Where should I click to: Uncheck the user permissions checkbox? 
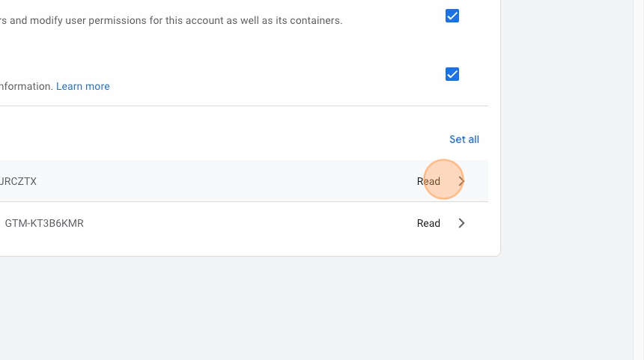[452, 16]
